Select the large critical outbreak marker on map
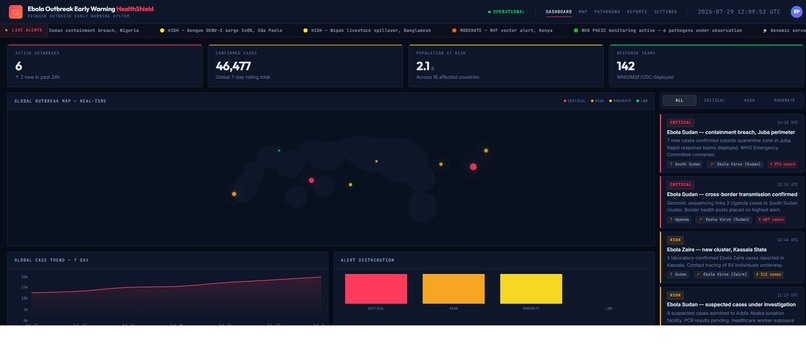This screenshot has height=362, width=806. (x=473, y=167)
